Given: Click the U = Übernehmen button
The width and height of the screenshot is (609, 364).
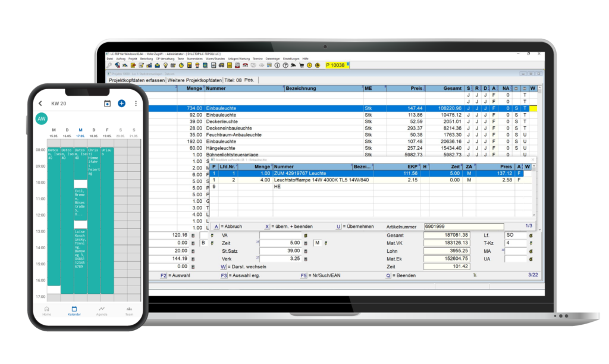Looking at the screenshot, I should (x=355, y=227).
